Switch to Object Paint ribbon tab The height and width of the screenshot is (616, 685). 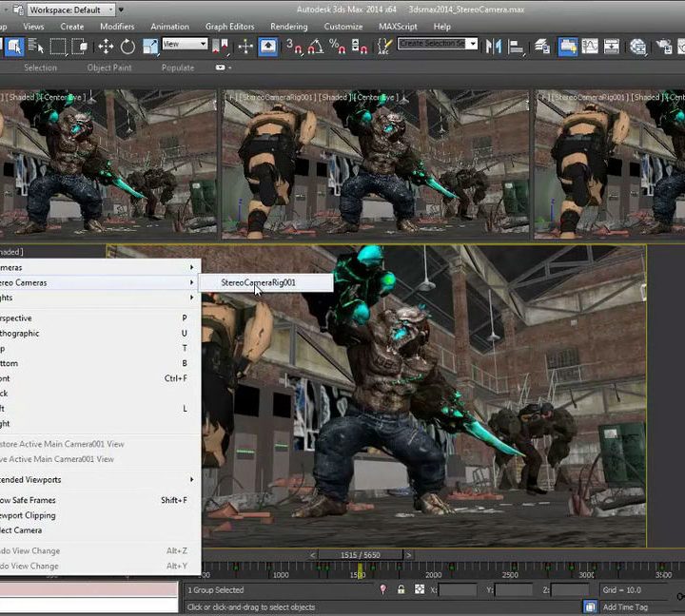point(109,67)
